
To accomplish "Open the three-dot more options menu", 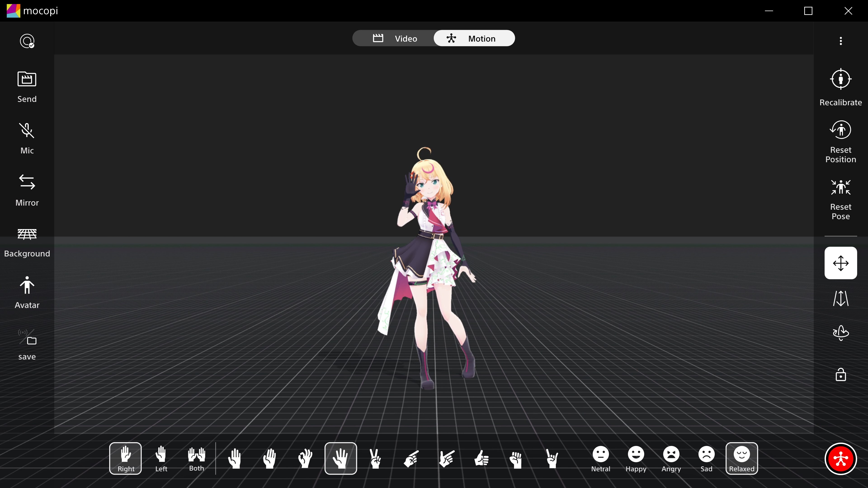I will click(x=840, y=41).
